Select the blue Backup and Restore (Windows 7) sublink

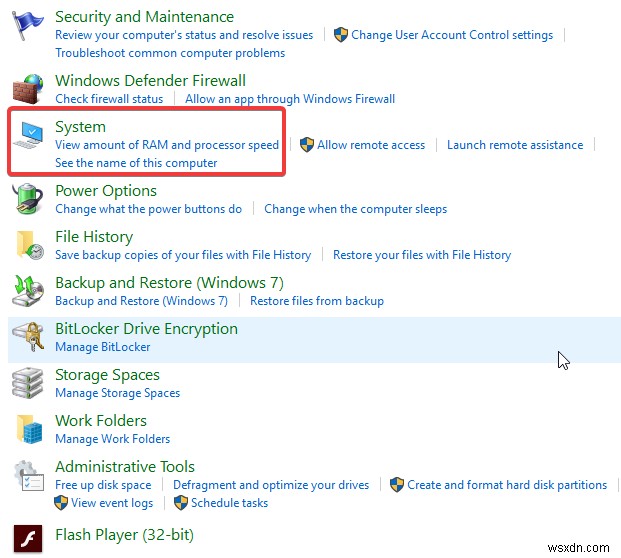point(141,301)
